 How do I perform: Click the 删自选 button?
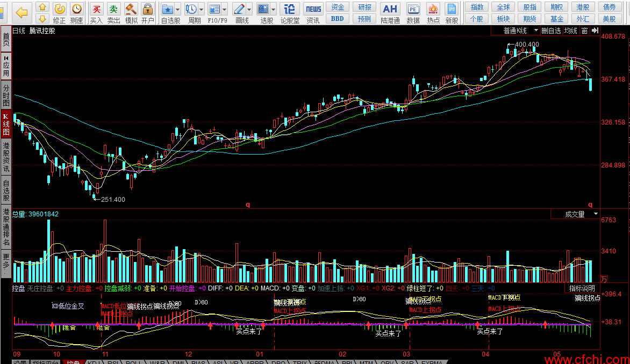click(x=550, y=31)
